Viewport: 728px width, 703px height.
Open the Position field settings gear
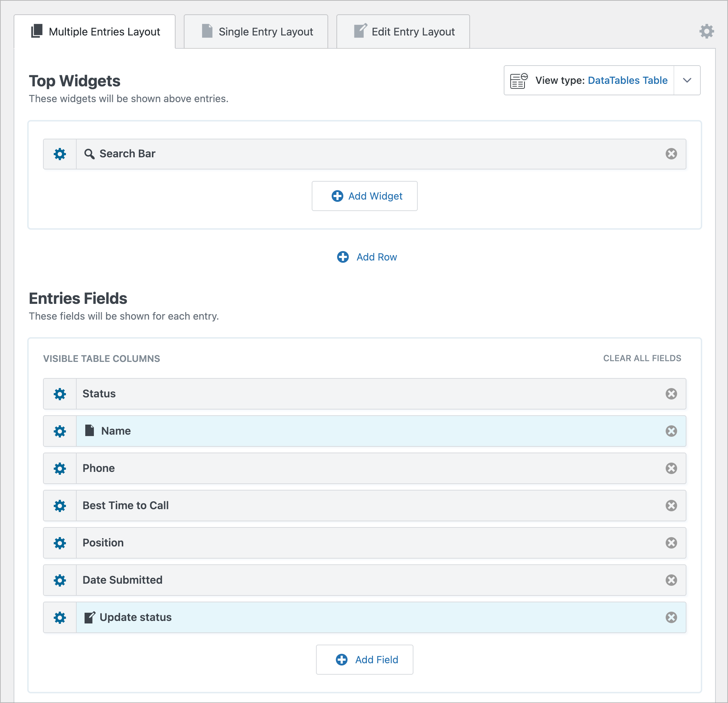[60, 543]
